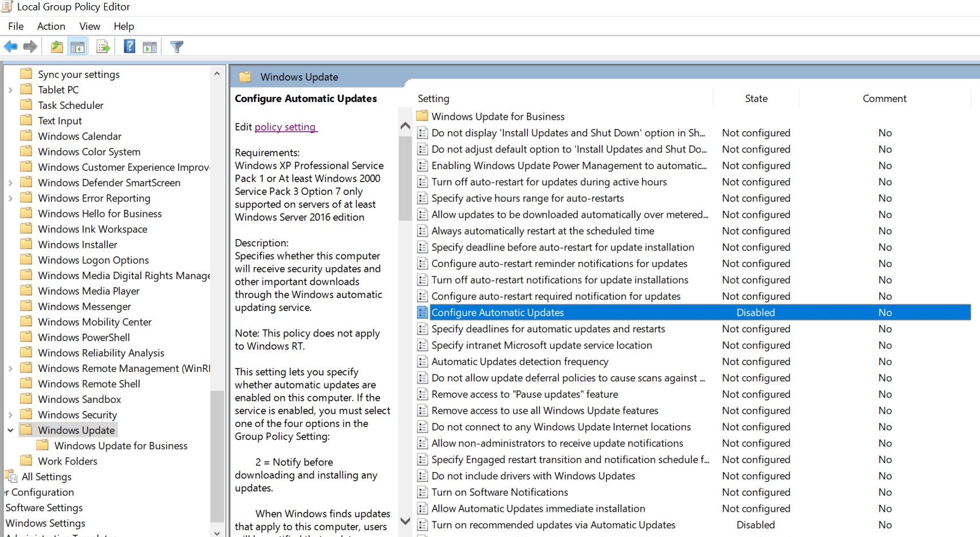Select 'Specify intranet Microsoft update service location'
The height and width of the screenshot is (537, 980).
click(541, 345)
